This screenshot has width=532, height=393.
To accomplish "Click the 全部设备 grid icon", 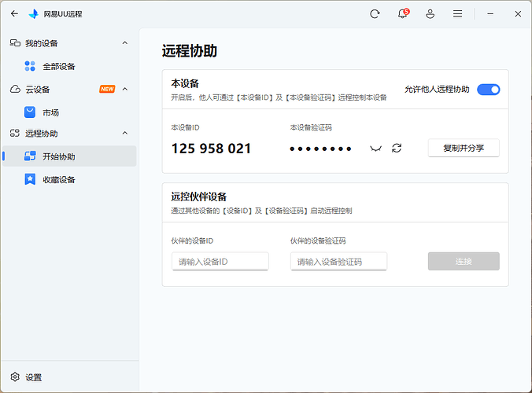I will [30, 66].
